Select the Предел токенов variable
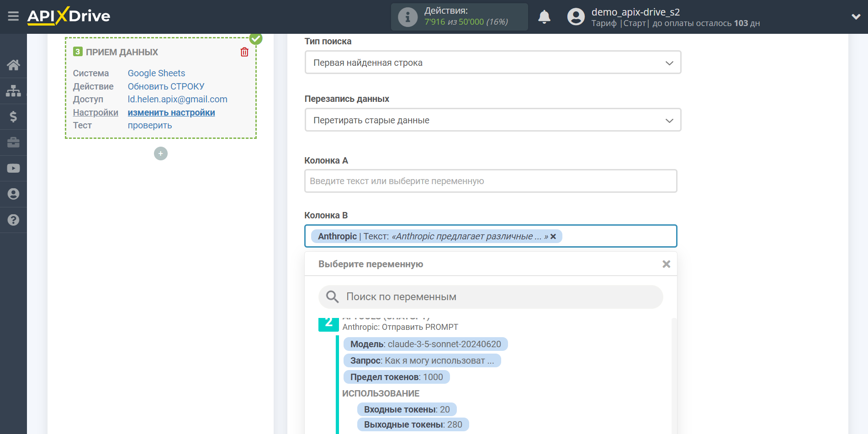 point(397,377)
